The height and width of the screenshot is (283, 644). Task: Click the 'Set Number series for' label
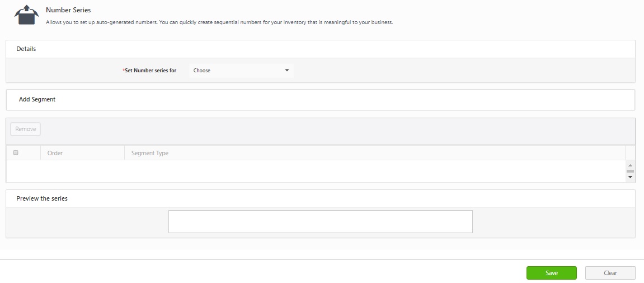click(149, 71)
